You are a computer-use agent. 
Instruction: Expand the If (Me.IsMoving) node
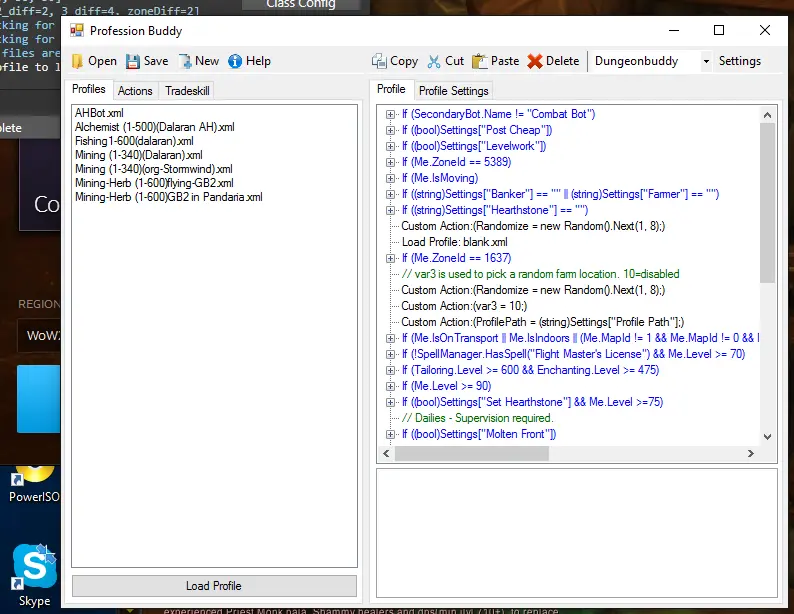tap(390, 178)
